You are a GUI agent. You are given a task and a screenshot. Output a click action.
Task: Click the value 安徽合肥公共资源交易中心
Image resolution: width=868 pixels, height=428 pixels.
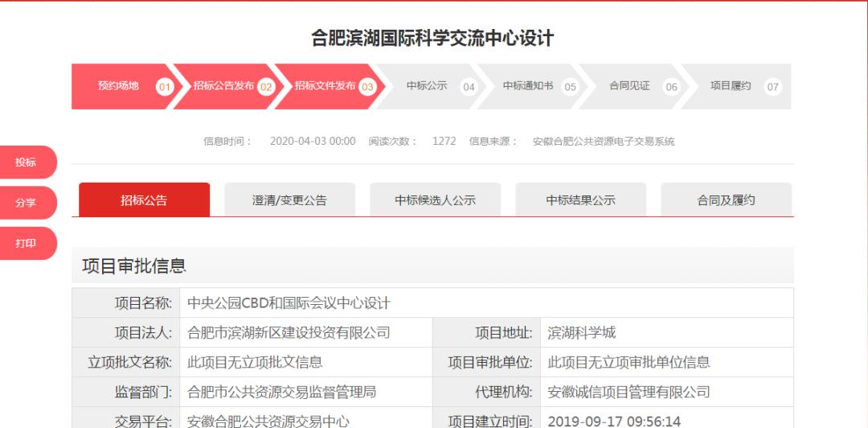pos(268,422)
